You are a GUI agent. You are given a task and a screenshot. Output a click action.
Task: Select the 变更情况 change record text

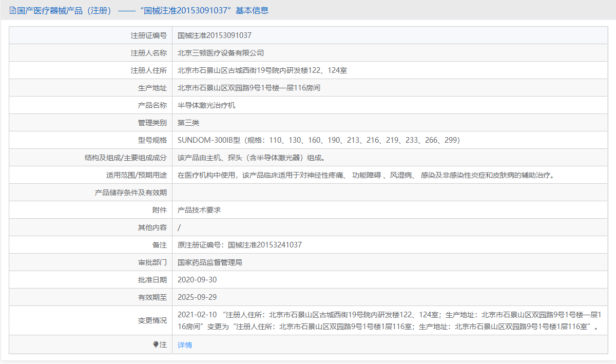(359, 319)
